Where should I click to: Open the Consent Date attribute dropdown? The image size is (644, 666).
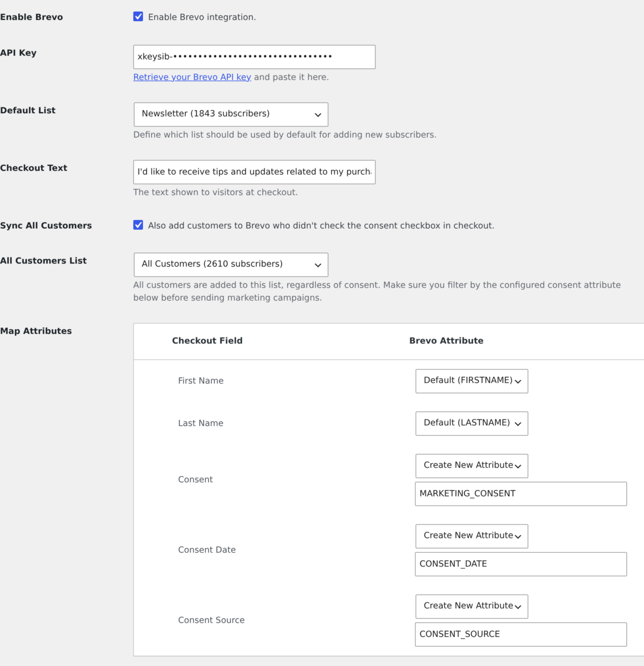click(x=471, y=536)
